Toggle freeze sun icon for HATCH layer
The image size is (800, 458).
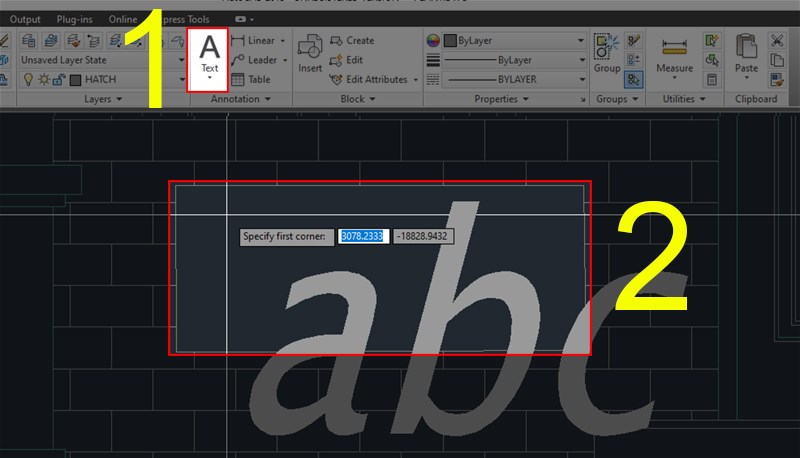[44, 80]
